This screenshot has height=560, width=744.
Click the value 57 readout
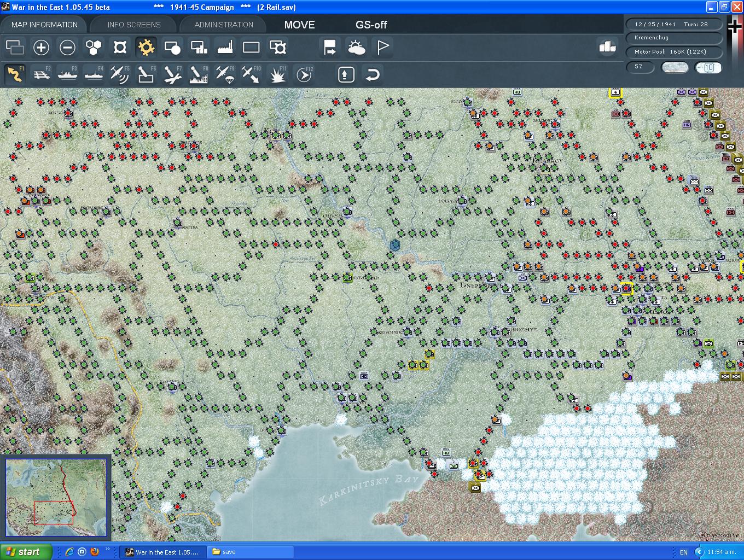pyautogui.click(x=640, y=67)
